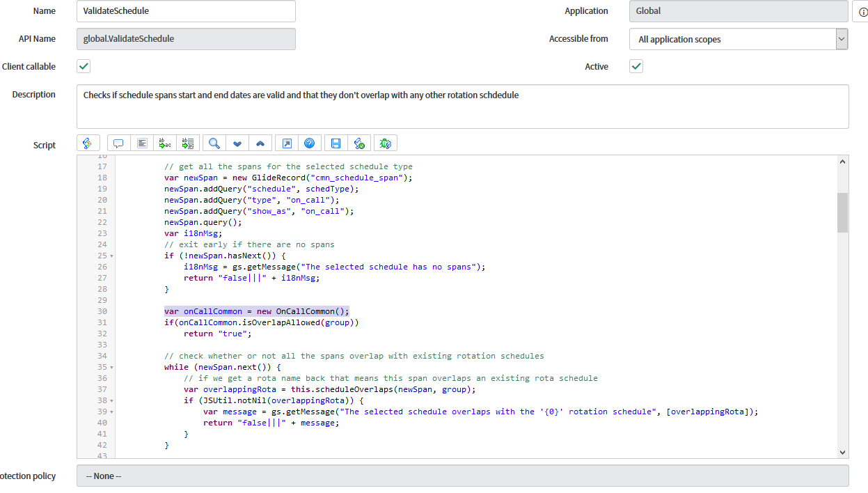Click the replace icon in toolbar

click(166, 143)
